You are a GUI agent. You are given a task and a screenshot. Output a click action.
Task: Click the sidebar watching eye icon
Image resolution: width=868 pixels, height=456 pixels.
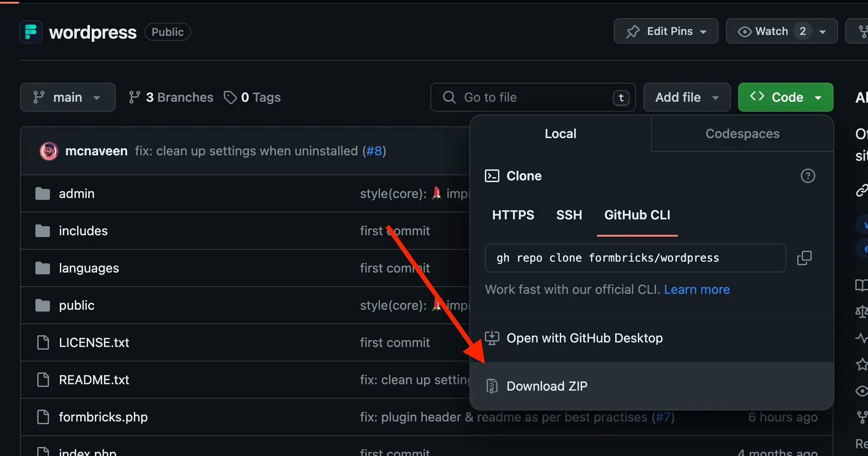coord(862,391)
